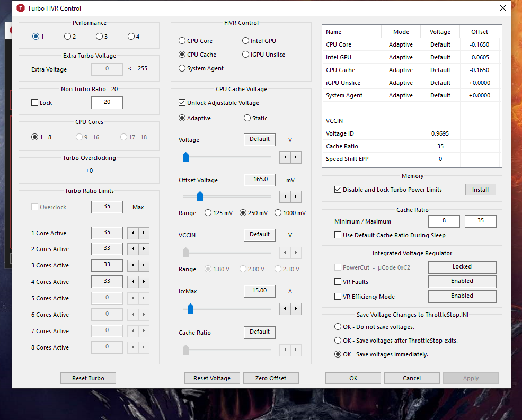The image size is (522, 420).
Task: Click the Offset Voltage slider thumb
Action: click(x=200, y=196)
